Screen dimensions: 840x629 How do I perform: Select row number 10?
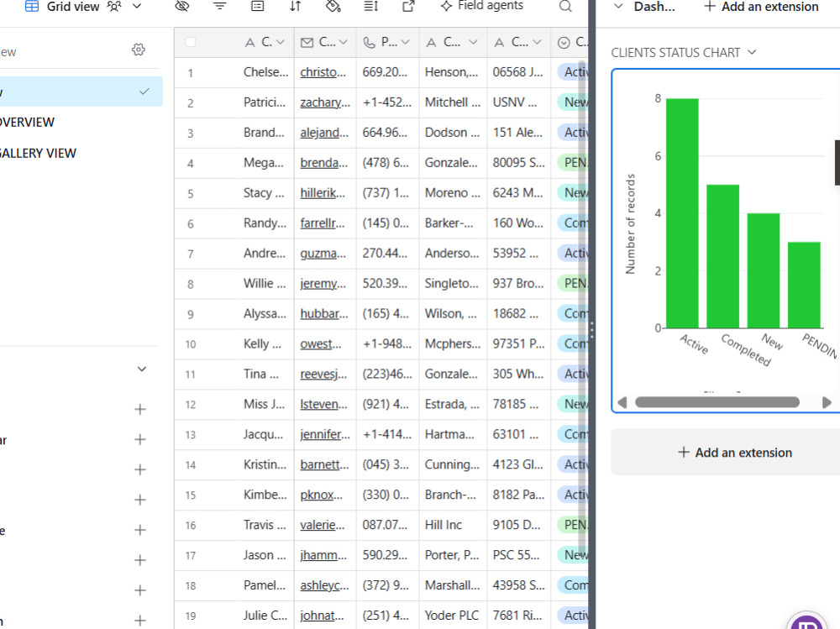pos(191,344)
